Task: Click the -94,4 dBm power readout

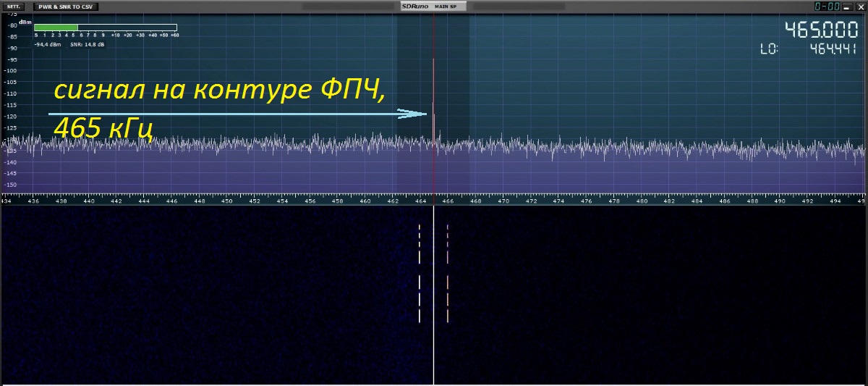Action: (47, 44)
